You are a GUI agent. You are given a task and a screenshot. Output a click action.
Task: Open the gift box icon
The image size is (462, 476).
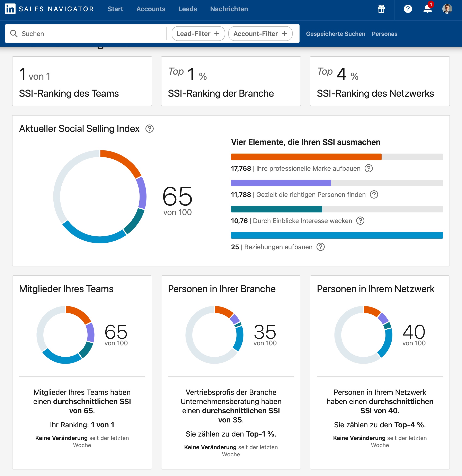click(x=381, y=9)
